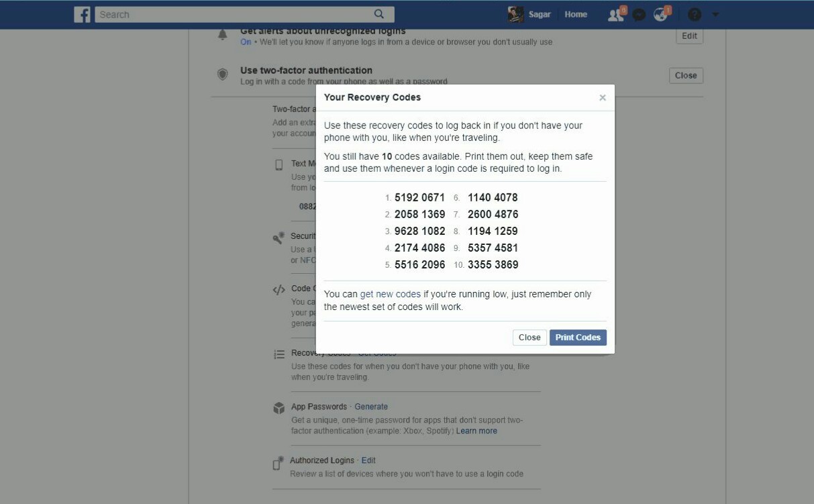Image resolution: width=814 pixels, height=504 pixels.
Task: Click the Your Recovery Codes dialog title
Action: (x=372, y=97)
